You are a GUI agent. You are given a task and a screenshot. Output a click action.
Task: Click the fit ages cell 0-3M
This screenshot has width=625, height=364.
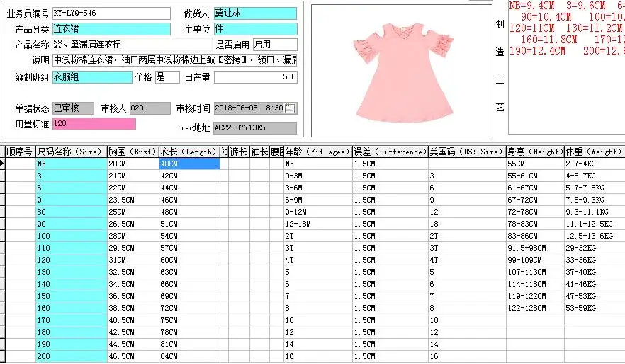[317, 176]
